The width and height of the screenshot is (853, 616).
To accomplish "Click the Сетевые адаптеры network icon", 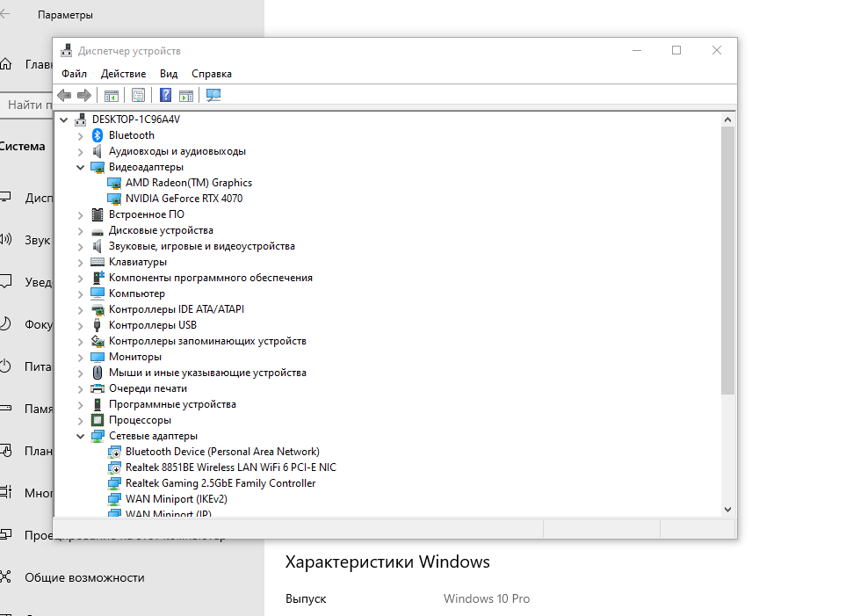I will pos(98,436).
